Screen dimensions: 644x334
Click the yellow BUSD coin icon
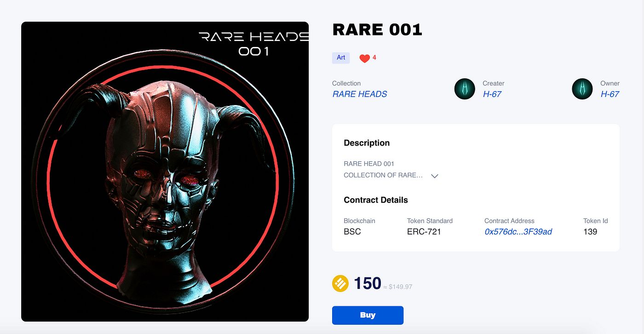click(340, 283)
